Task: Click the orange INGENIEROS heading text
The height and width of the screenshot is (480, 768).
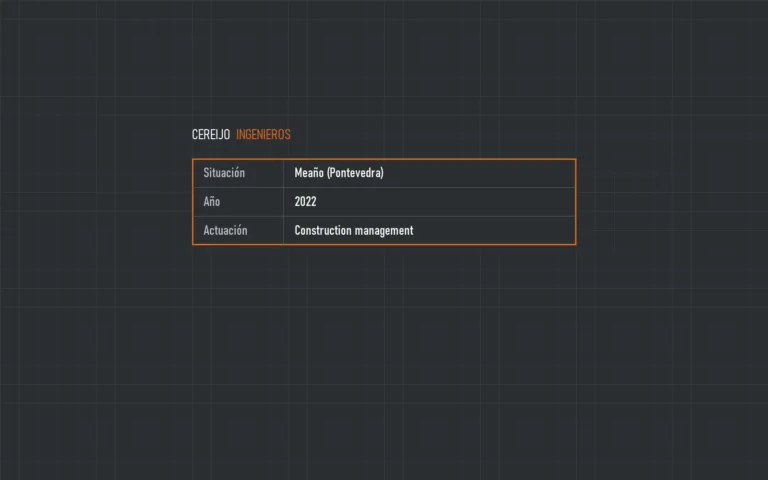Action: click(x=264, y=135)
